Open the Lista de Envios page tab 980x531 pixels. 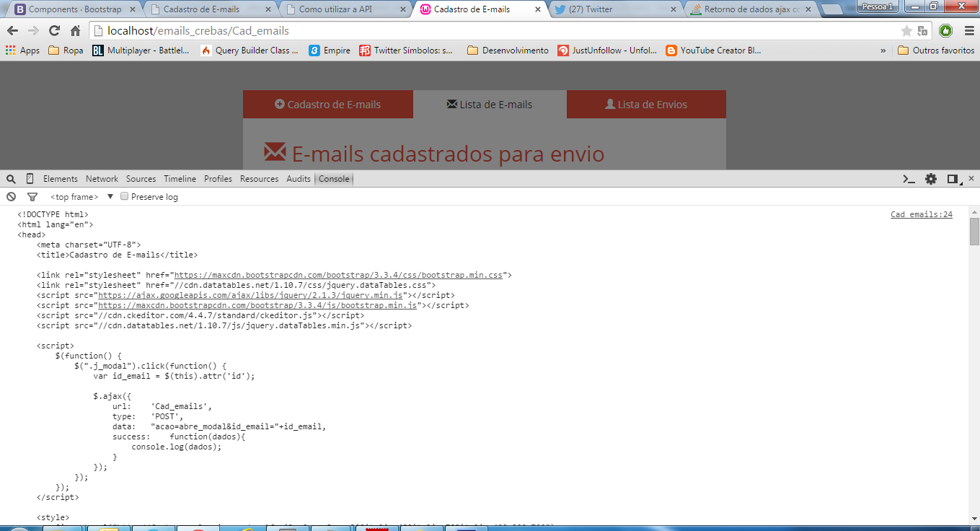647,105
